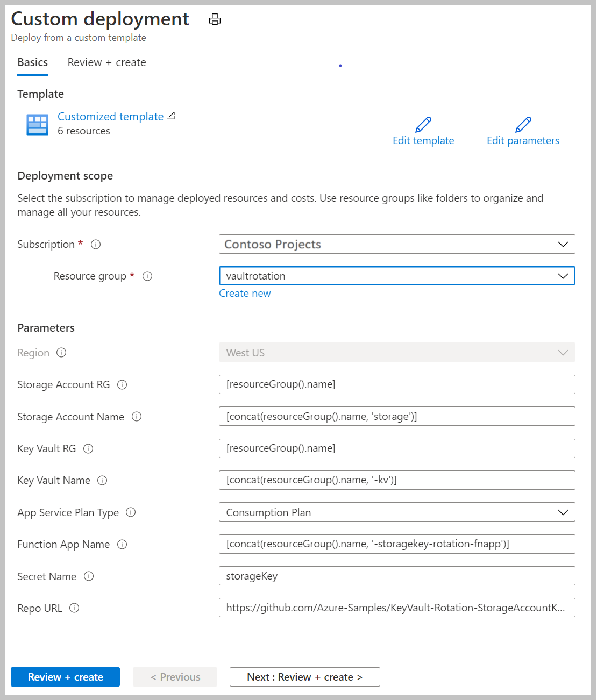View the Subscription info tooltip icon
This screenshot has width=597, height=700.
(96, 244)
